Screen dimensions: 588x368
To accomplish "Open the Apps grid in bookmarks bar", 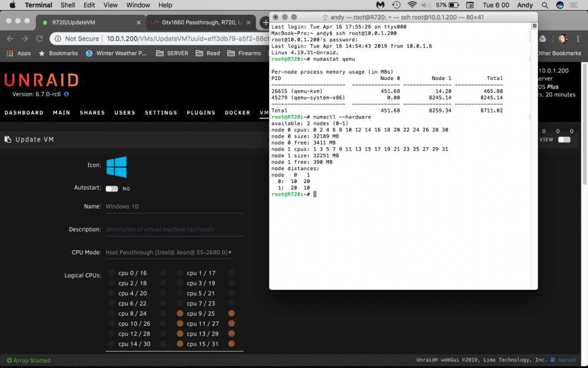I will point(19,54).
